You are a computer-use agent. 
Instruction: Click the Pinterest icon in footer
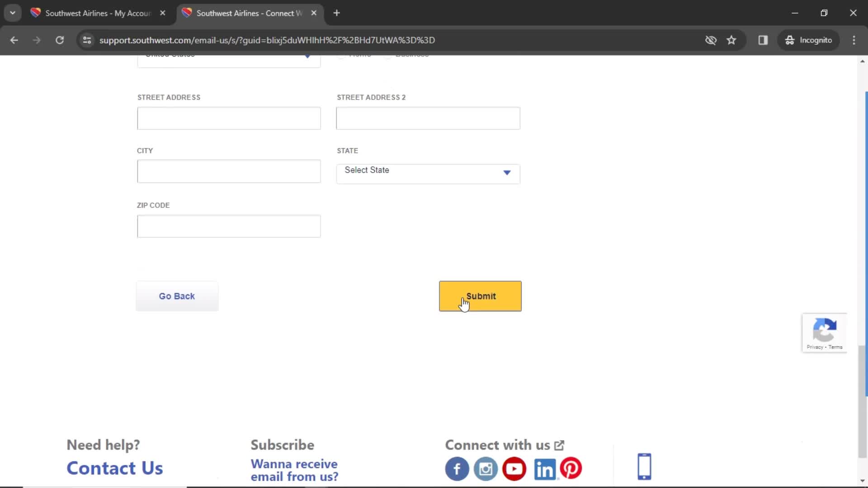tap(571, 468)
